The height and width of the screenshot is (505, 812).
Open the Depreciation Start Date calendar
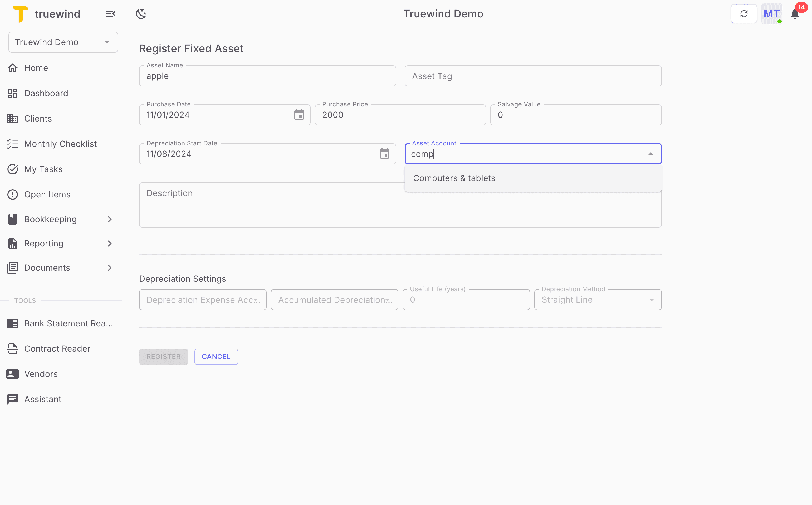point(385,154)
